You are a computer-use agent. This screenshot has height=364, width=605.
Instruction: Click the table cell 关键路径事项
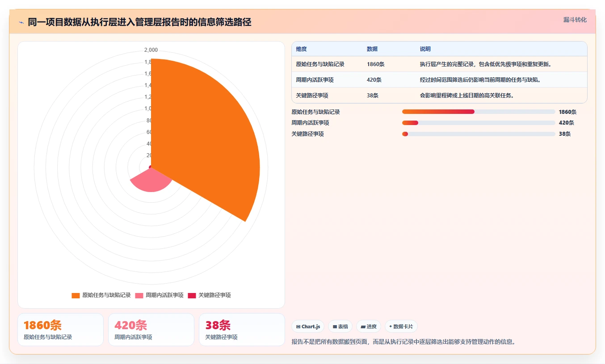pyautogui.click(x=312, y=96)
